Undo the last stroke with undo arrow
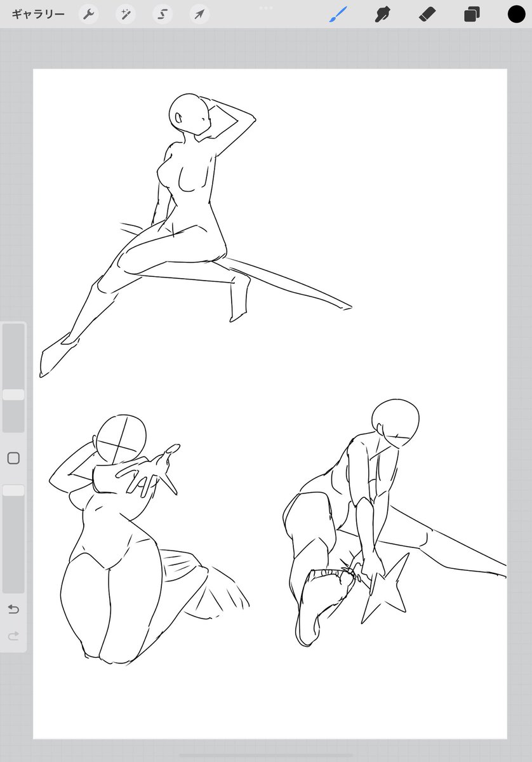The height and width of the screenshot is (762, 532). click(x=13, y=610)
